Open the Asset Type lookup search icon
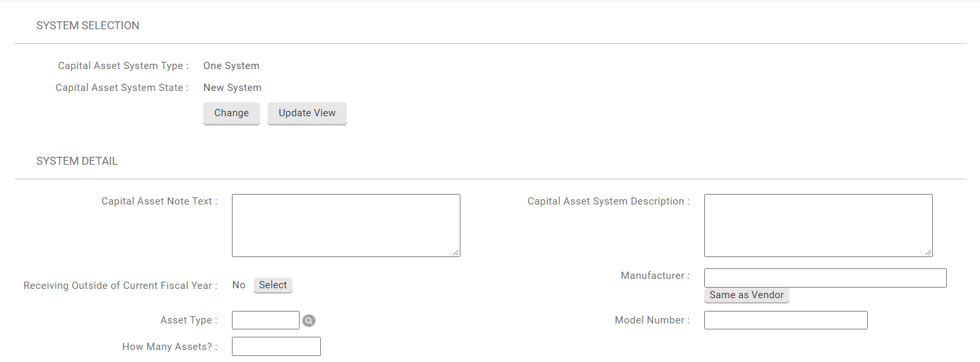The width and height of the screenshot is (980, 362). tap(309, 321)
